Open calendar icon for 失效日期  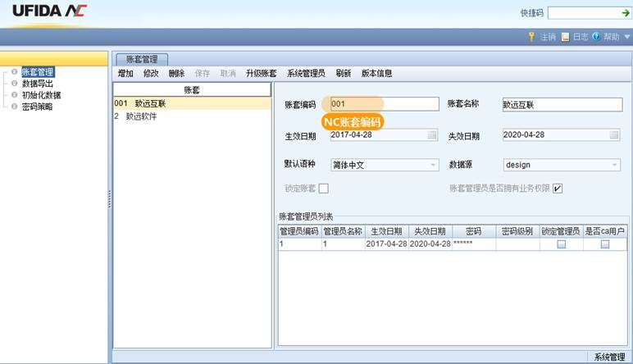(x=614, y=134)
